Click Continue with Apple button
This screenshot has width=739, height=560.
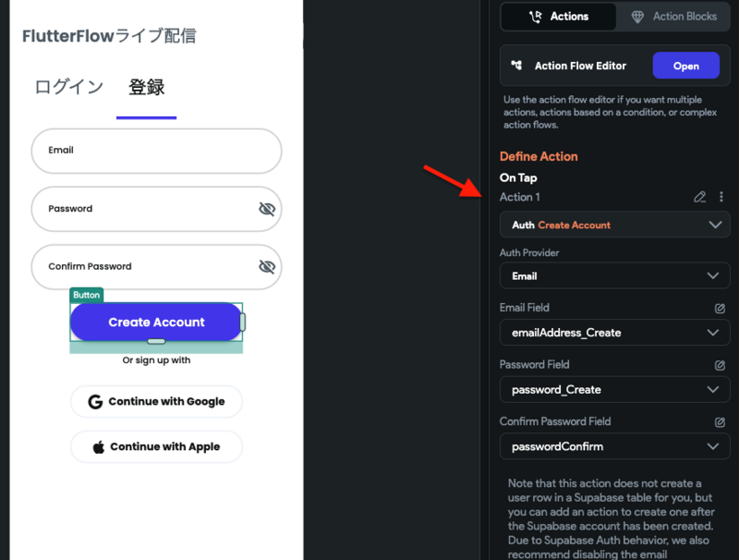(156, 447)
